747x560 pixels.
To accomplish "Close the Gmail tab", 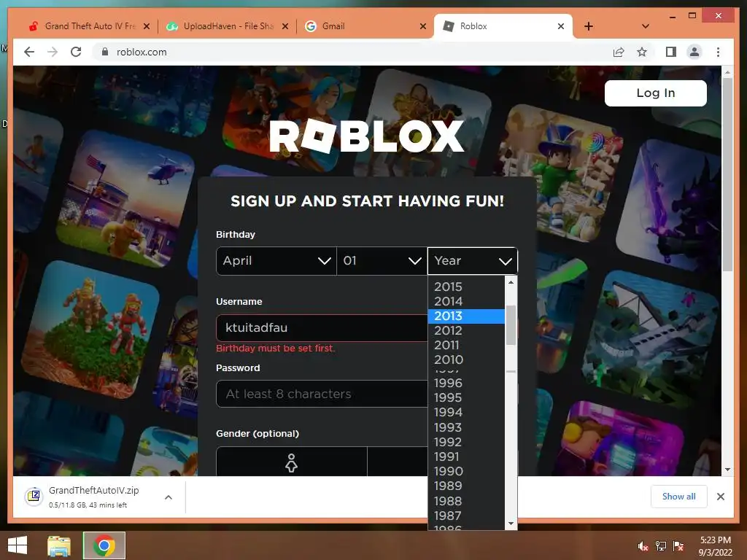I will point(422,26).
